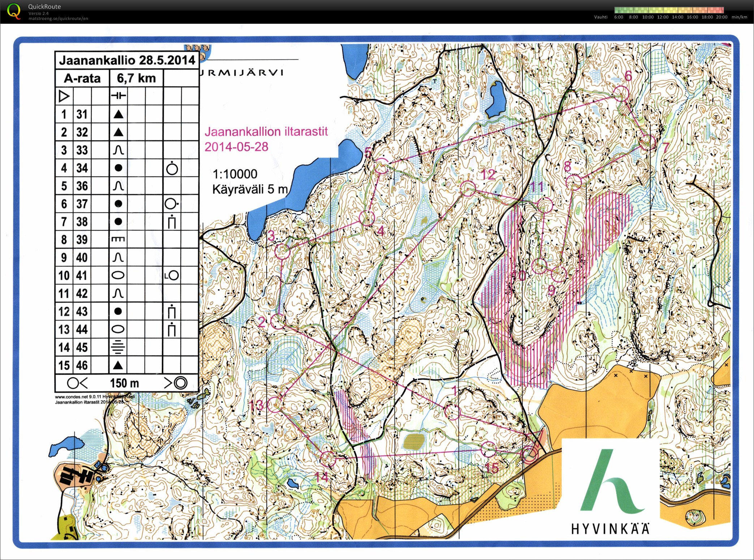Click the top position symbol in row 4

point(172,168)
